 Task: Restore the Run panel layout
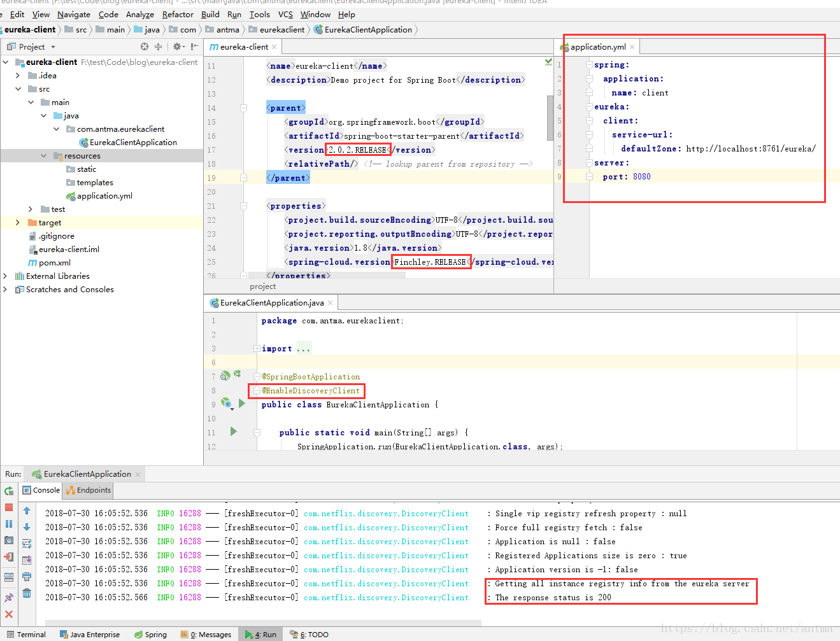coord(9,577)
